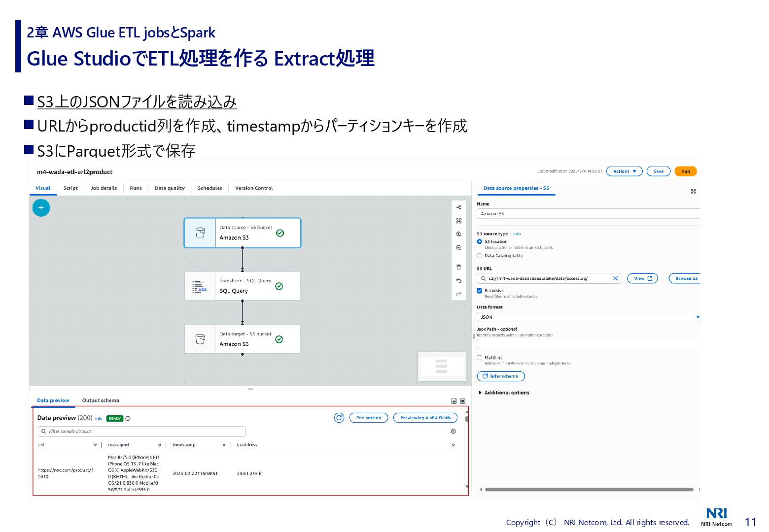Viewport: 769px width, 532px height.
Task: Switch to the Data preview tab
Action: pyautogui.click(x=53, y=400)
